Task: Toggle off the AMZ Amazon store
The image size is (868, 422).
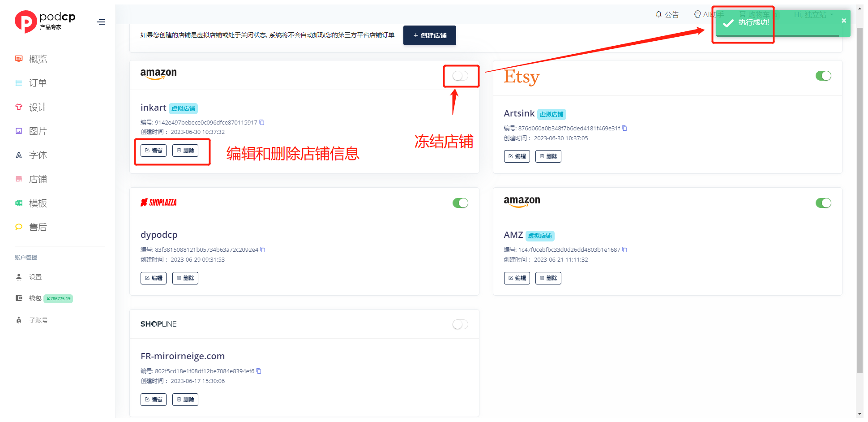Action: (823, 203)
